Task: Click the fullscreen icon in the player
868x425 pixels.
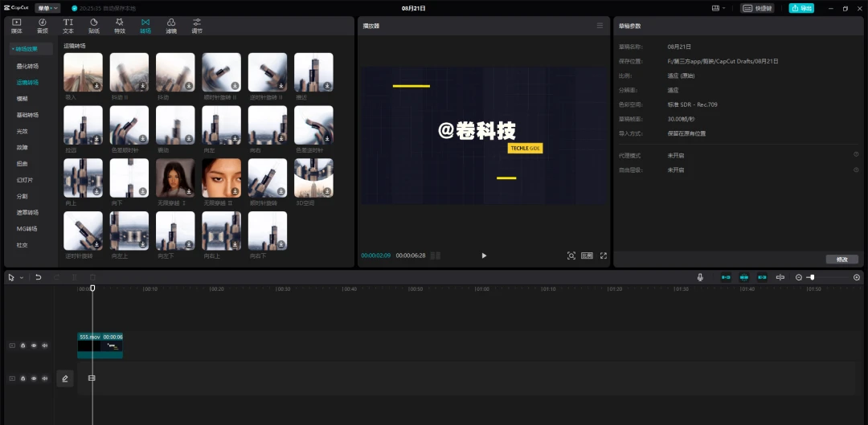Action: 604,255
